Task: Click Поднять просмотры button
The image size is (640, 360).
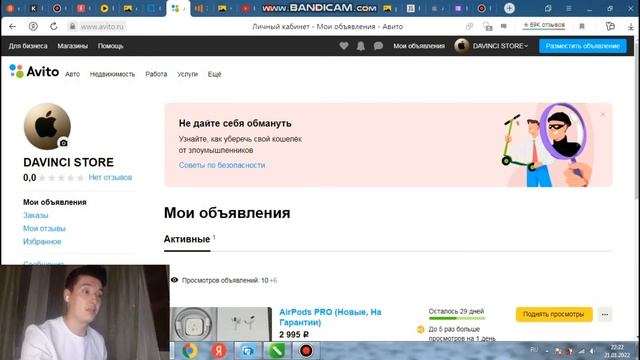Action: [x=554, y=314]
